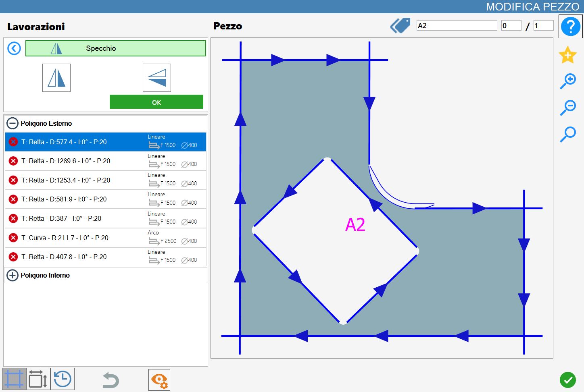Click the blue label tag icon
Viewport: 584px width, 392px height.
[400, 26]
